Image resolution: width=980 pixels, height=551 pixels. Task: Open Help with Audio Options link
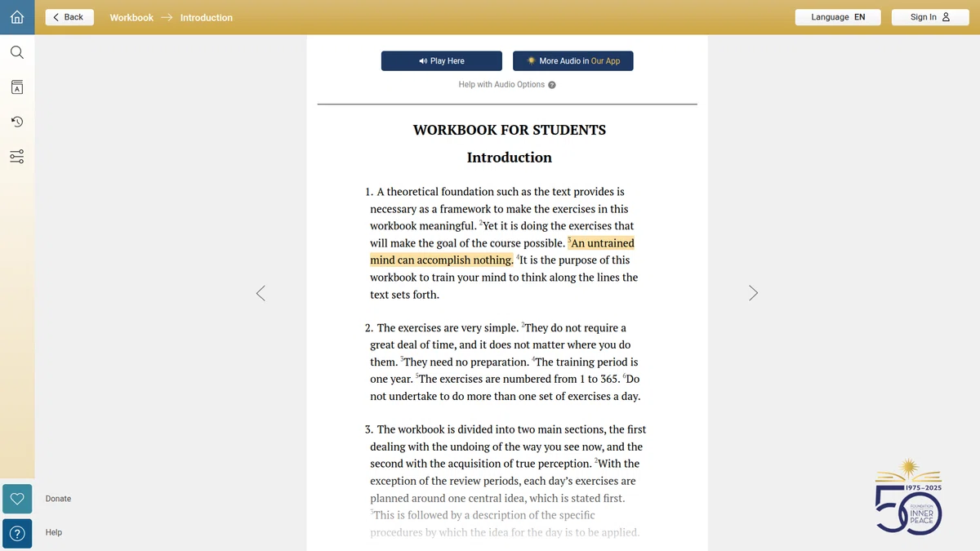coord(501,85)
